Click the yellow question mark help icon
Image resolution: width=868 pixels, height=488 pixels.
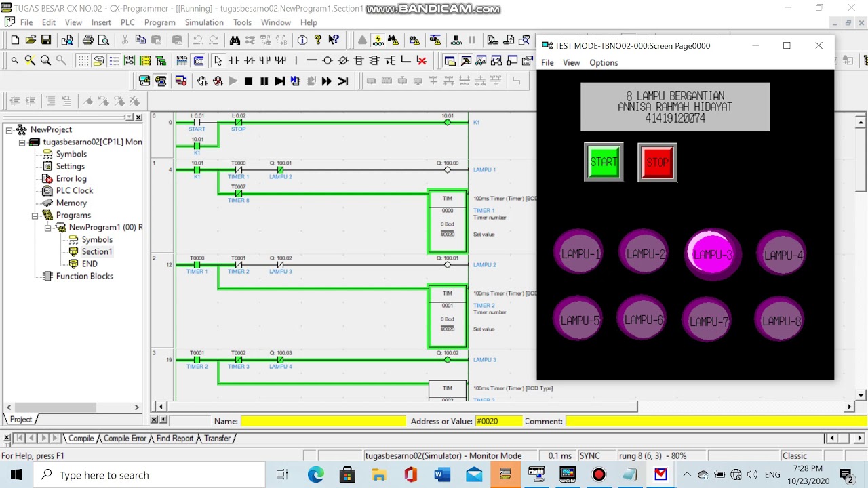point(318,40)
